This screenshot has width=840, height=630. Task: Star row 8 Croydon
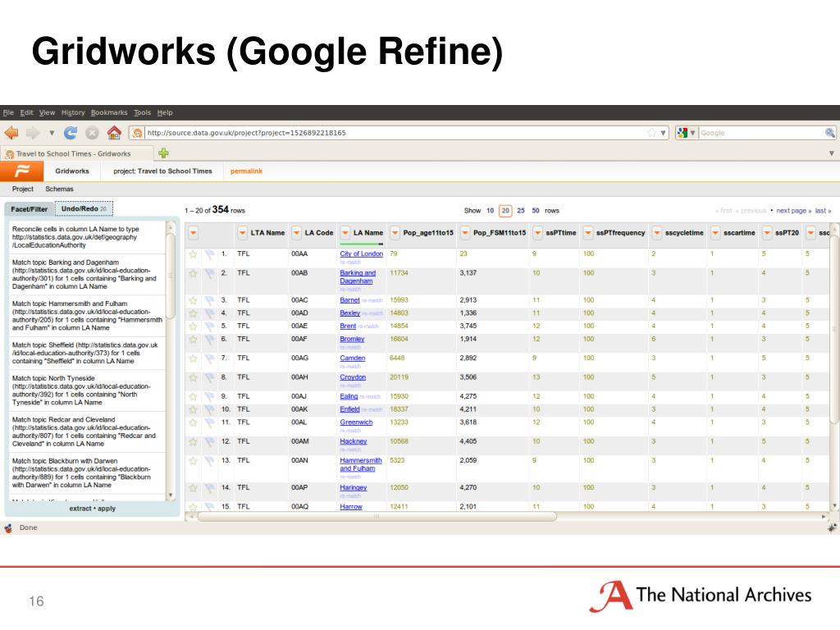(193, 377)
